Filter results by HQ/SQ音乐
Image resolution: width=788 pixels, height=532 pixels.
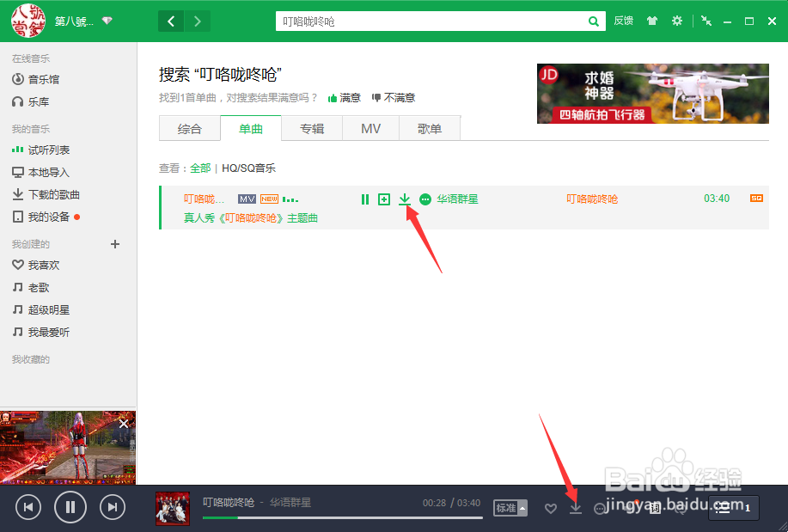(x=248, y=168)
